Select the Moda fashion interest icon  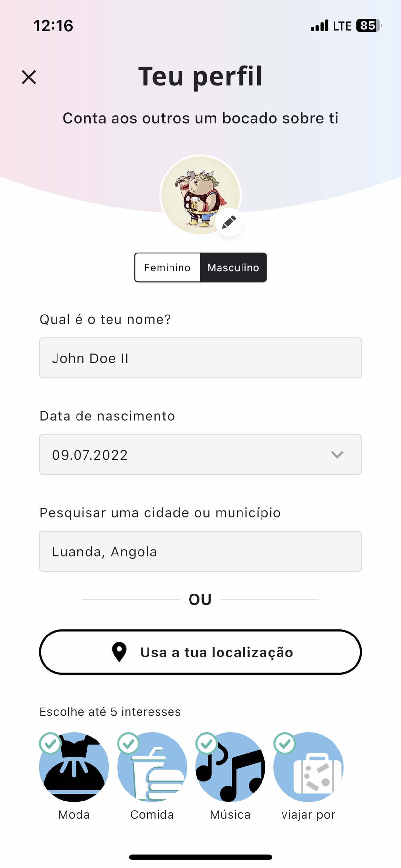pos(74,767)
